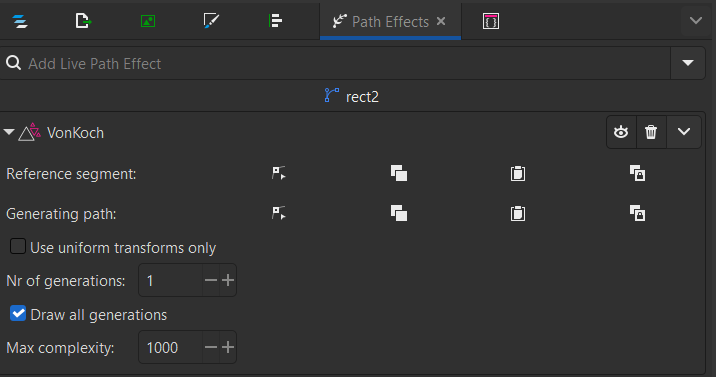The image size is (716, 377).
Task: Edit Reference segment on-canvas icon
Action: coord(279,173)
